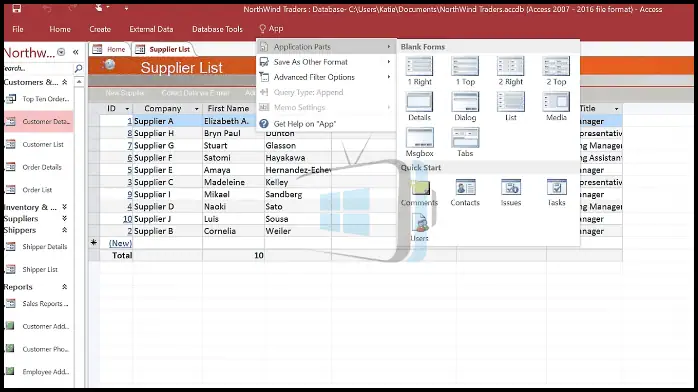Open the File tab
This screenshot has width=698, height=392.
18,29
